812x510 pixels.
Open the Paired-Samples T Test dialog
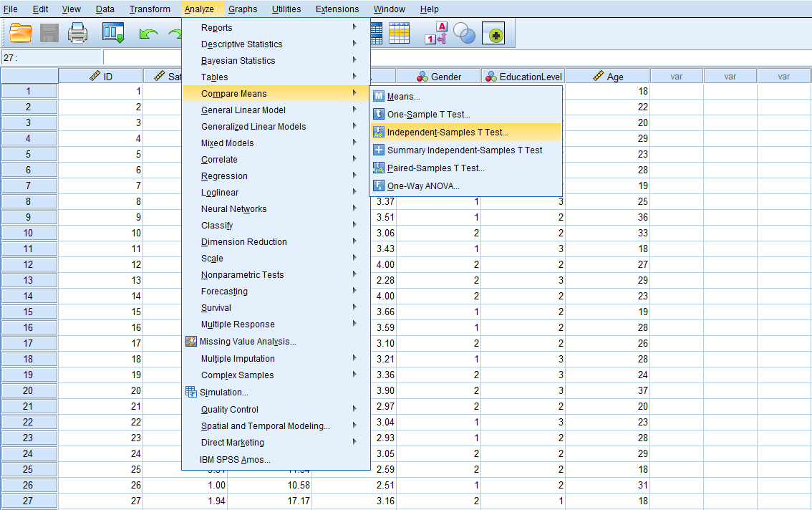435,168
